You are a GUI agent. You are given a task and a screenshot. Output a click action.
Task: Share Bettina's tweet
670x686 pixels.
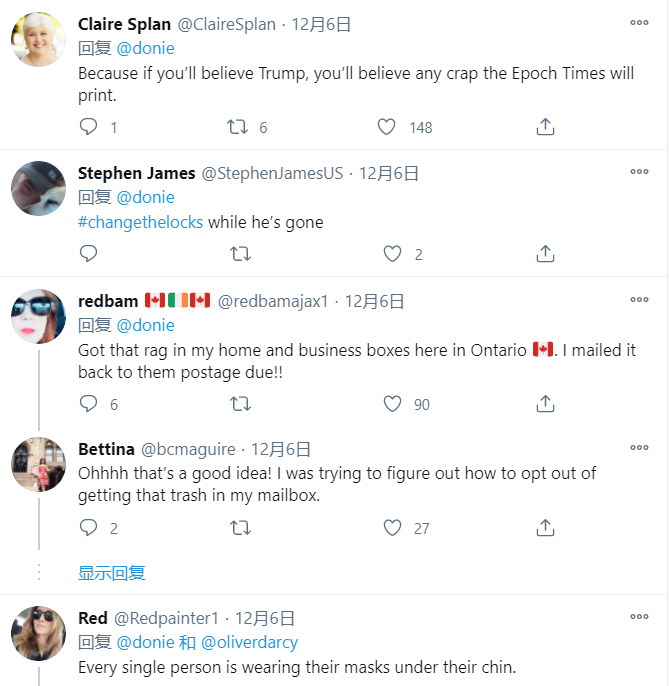pos(545,528)
